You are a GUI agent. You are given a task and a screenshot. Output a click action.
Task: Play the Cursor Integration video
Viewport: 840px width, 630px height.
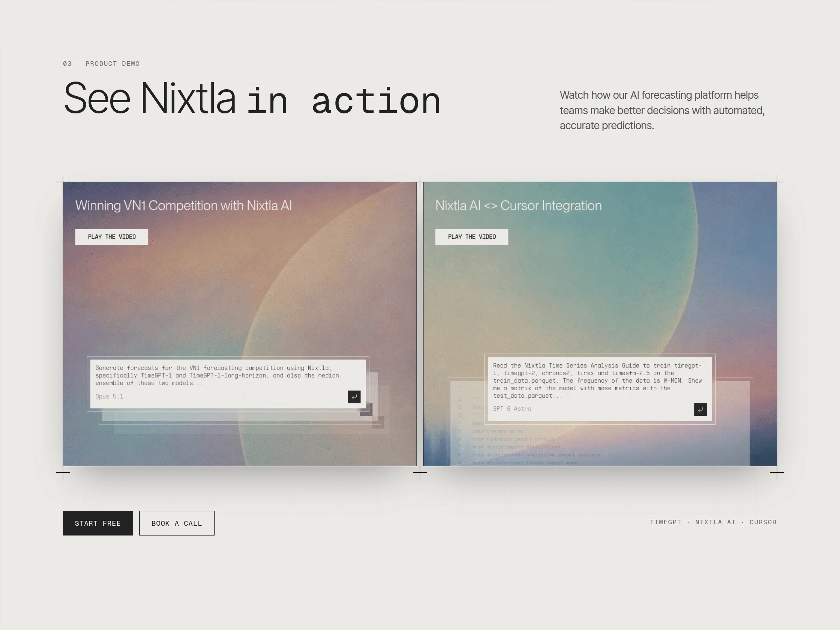(x=472, y=237)
